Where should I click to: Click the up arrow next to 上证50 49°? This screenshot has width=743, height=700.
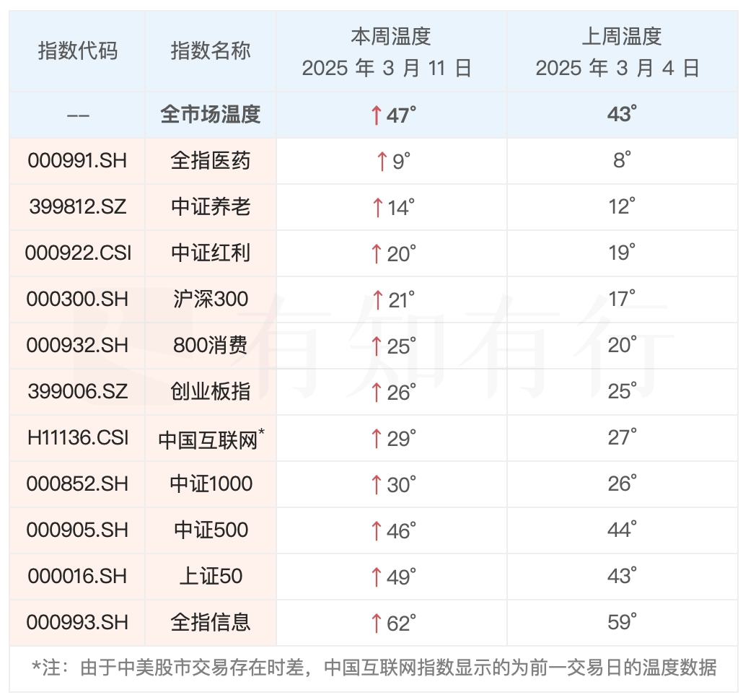(x=375, y=577)
